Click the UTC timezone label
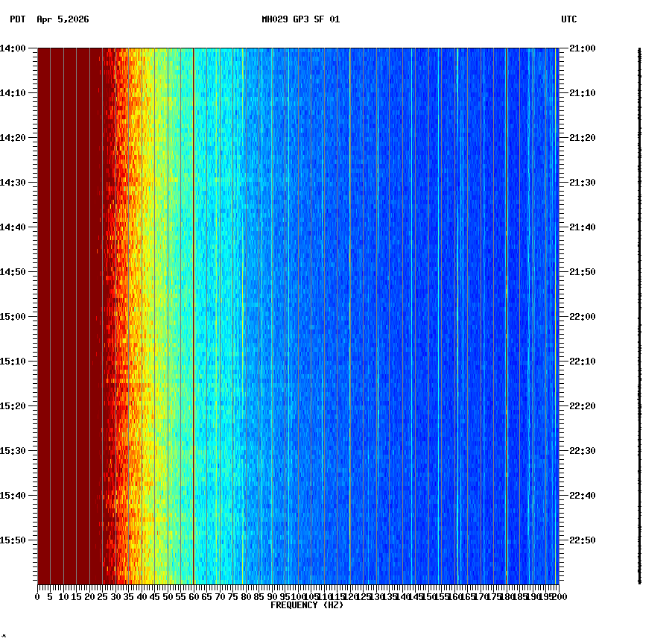Screen dimensions: 672x644 point(569,21)
